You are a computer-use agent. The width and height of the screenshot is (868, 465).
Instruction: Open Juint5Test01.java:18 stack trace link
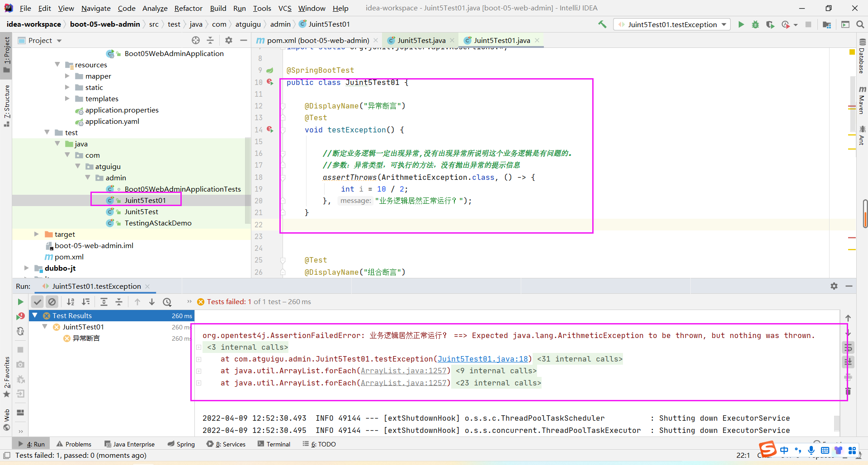[482, 359]
